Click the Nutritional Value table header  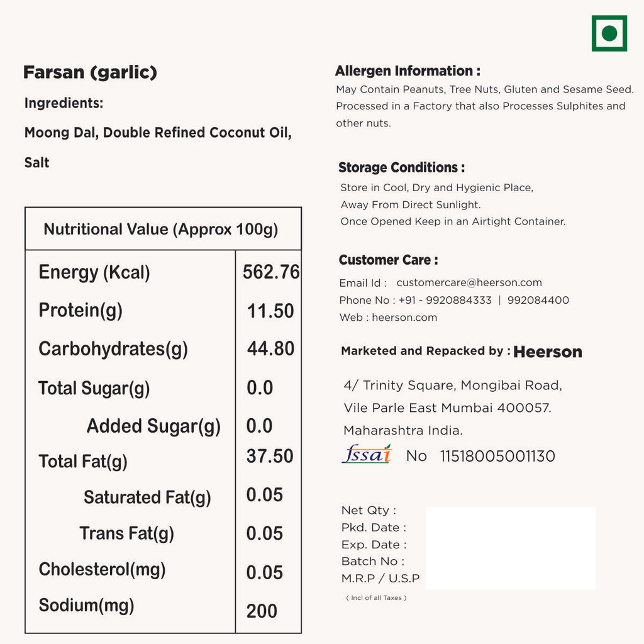tap(161, 230)
